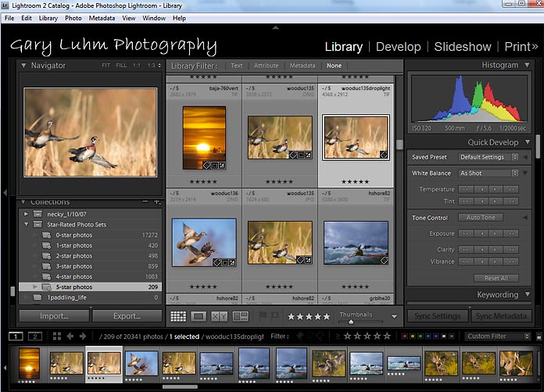Increase Exposure by a small step

click(496, 233)
